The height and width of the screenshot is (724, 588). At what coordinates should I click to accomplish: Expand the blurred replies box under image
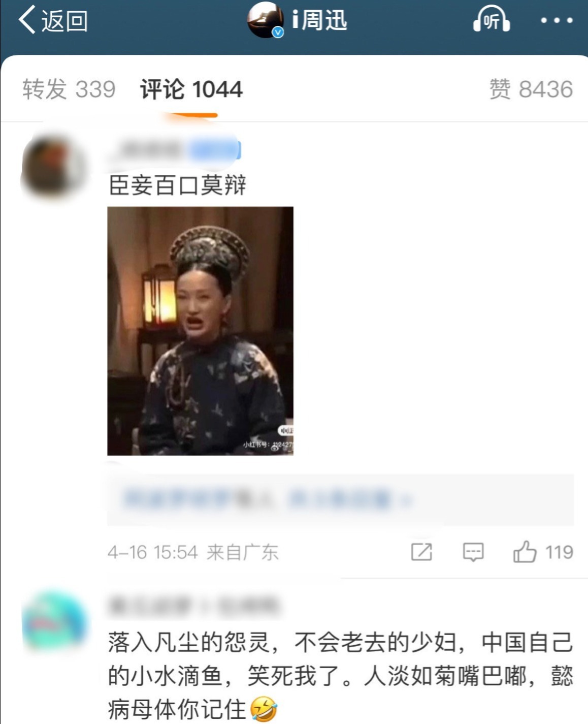340,499
